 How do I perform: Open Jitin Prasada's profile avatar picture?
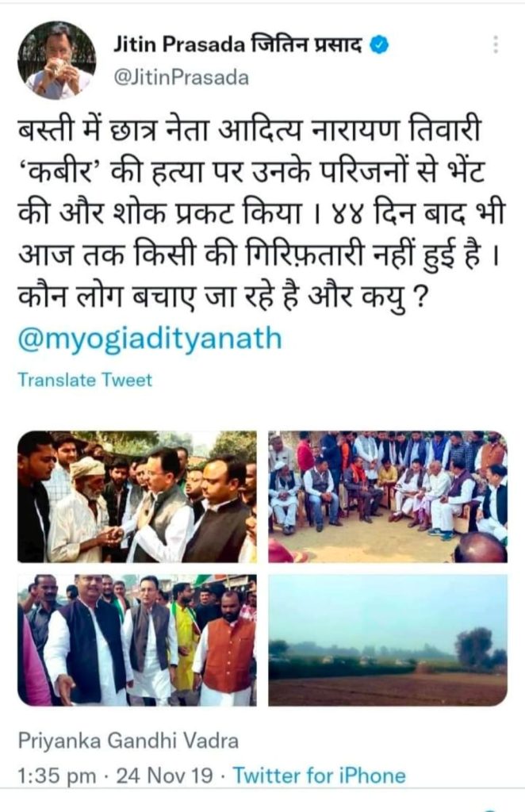[x=57, y=60]
